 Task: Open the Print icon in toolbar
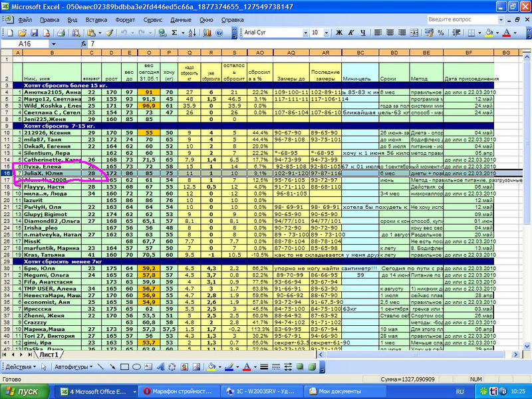pyautogui.click(x=60, y=32)
